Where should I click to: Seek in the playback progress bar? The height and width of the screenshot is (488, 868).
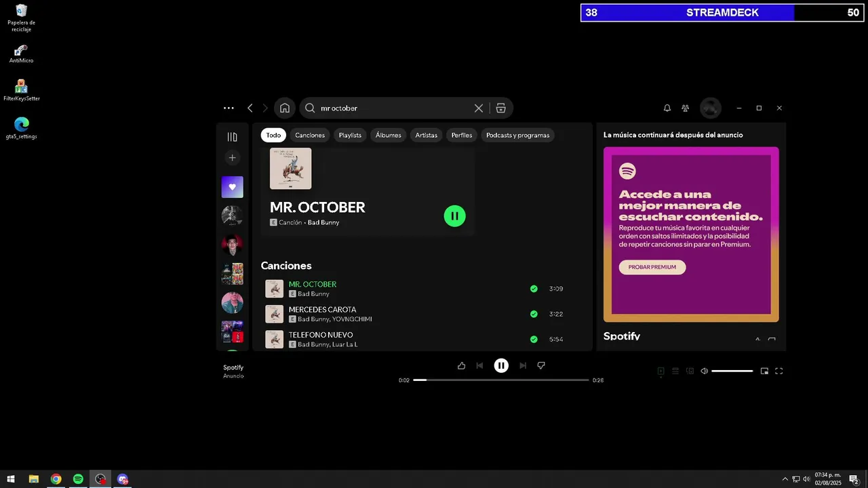501,380
